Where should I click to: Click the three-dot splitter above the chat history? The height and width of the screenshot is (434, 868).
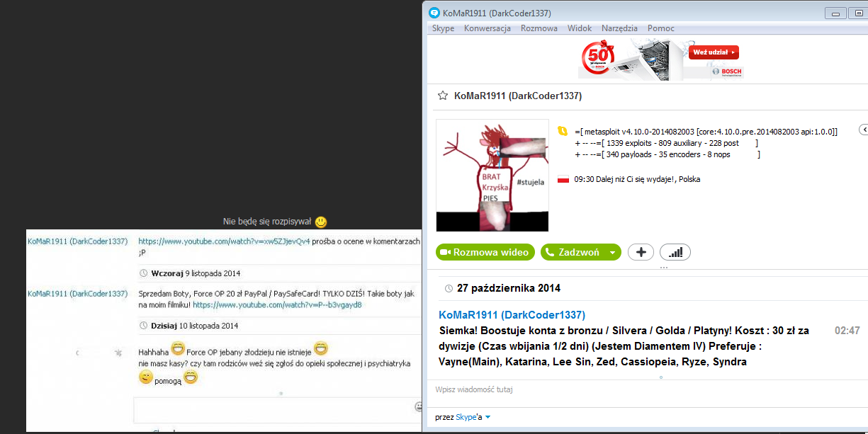click(663, 268)
